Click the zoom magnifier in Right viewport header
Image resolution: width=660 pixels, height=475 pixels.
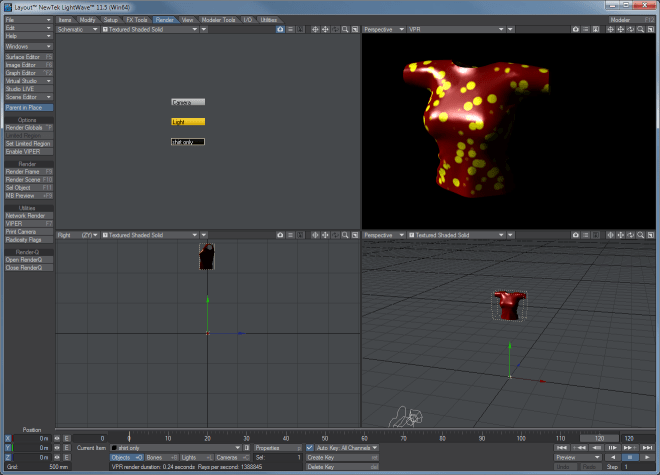(345, 235)
